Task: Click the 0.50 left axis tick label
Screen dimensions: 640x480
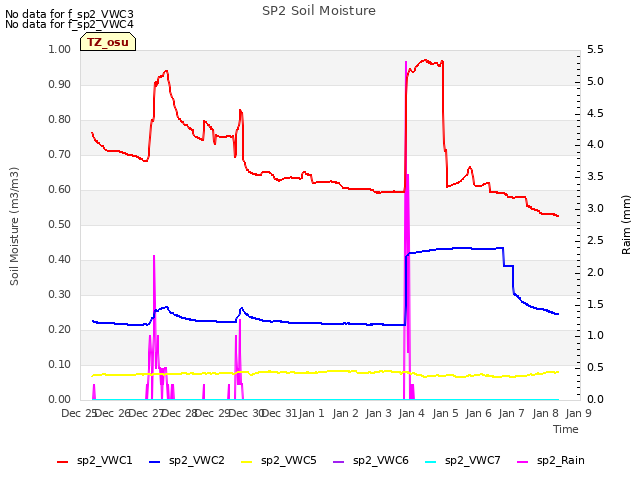Action: click(60, 224)
